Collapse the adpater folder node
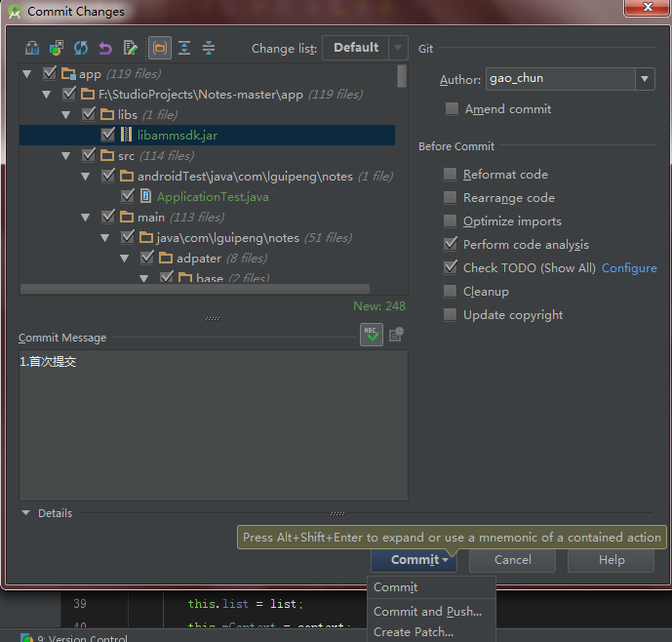 125,259
